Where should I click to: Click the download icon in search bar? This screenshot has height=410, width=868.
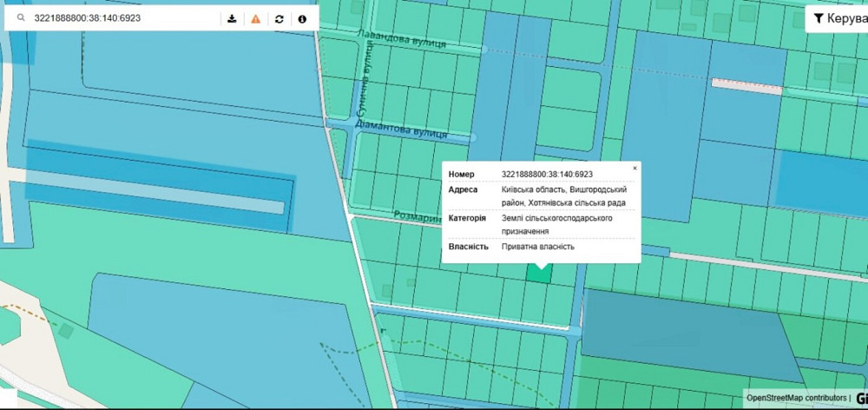pos(232,18)
